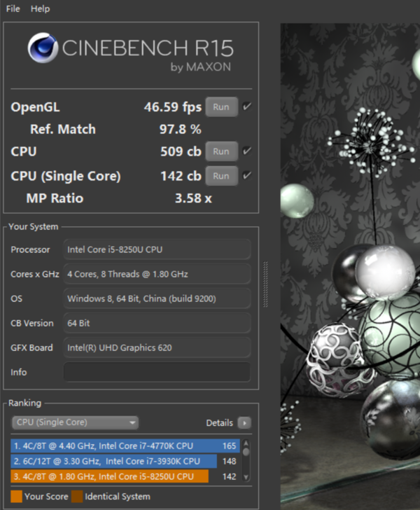Click the ranking scrollbar thumb
420x510 pixels.
pos(246,452)
